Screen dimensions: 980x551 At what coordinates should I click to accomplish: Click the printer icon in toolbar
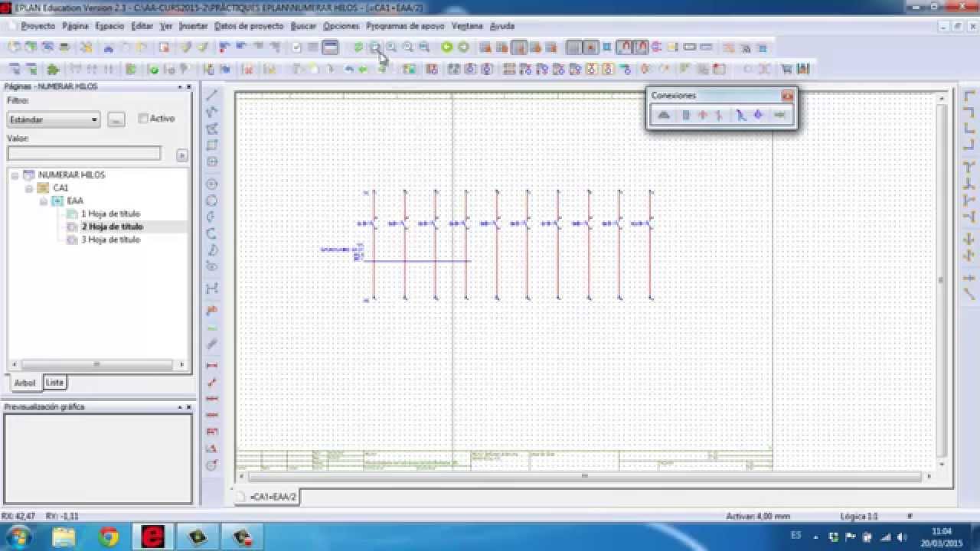[64, 47]
